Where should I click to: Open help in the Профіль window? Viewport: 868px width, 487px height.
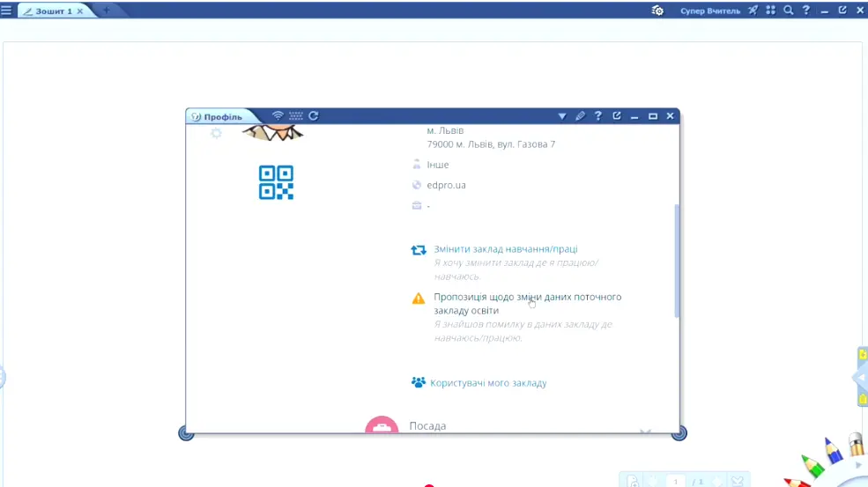tap(598, 116)
